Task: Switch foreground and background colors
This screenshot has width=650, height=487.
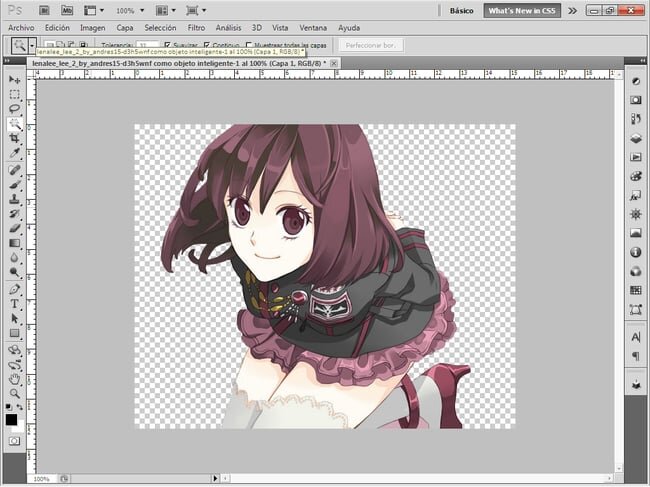Action: (x=19, y=407)
